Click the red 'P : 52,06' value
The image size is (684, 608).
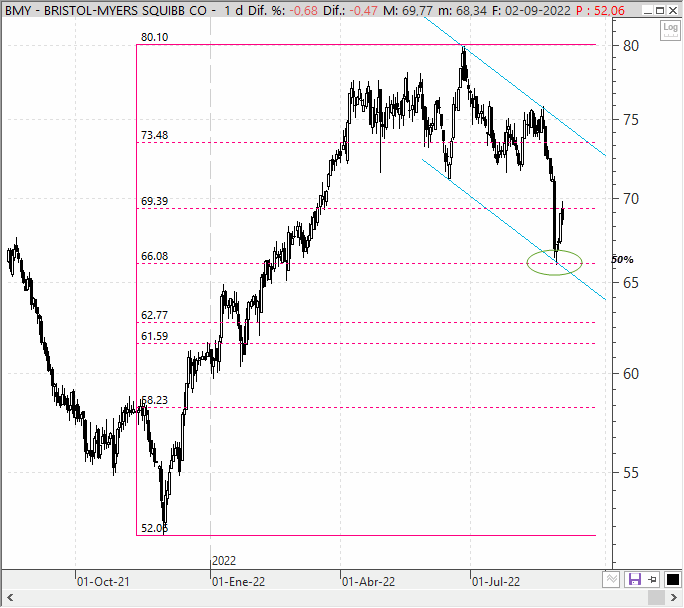[600, 10]
